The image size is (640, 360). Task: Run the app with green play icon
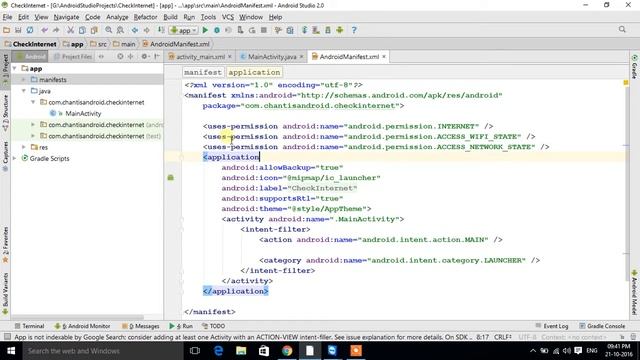coord(205,30)
